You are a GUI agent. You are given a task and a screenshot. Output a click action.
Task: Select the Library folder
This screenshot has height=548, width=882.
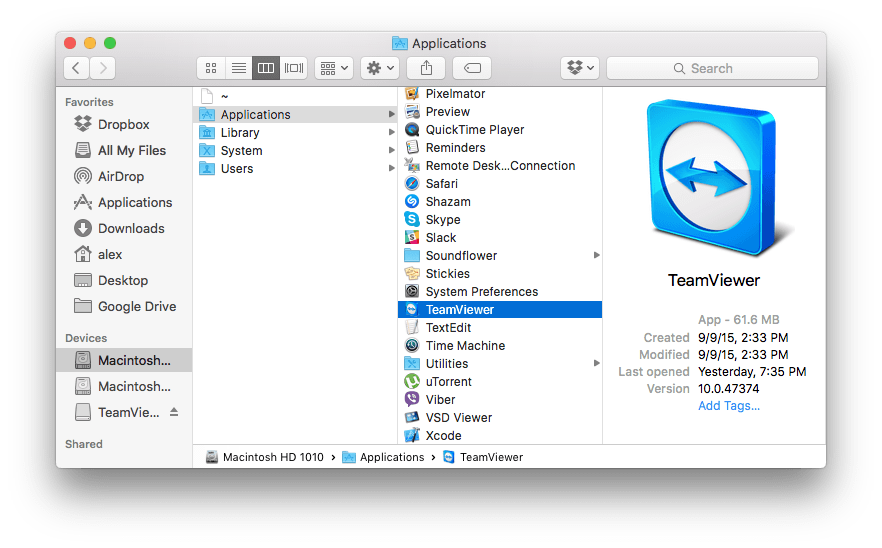[295, 132]
